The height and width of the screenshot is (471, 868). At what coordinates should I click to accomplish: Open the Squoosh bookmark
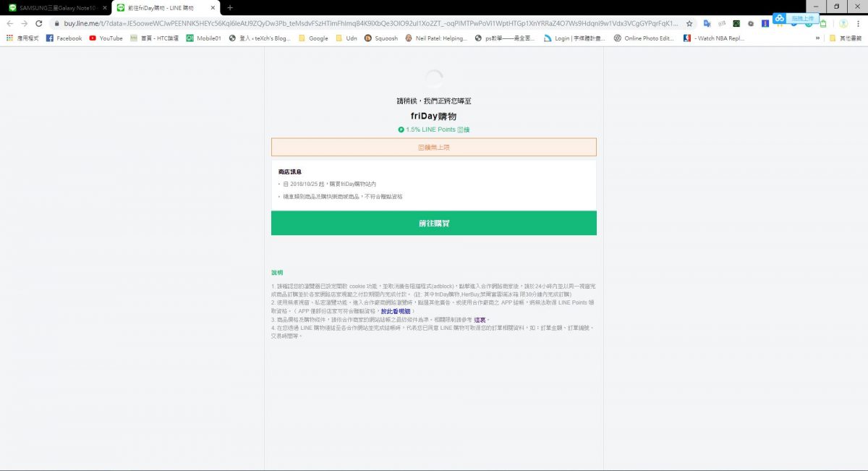[x=381, y=38]
